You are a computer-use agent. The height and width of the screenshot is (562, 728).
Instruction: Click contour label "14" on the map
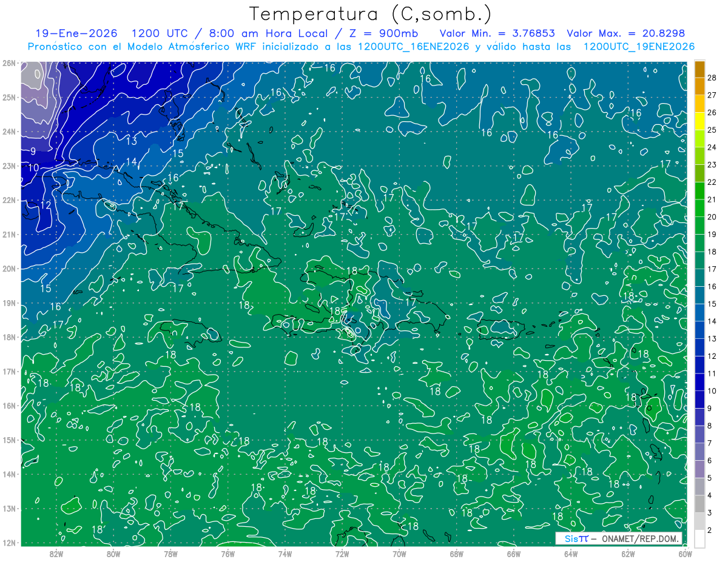point(132,162)
